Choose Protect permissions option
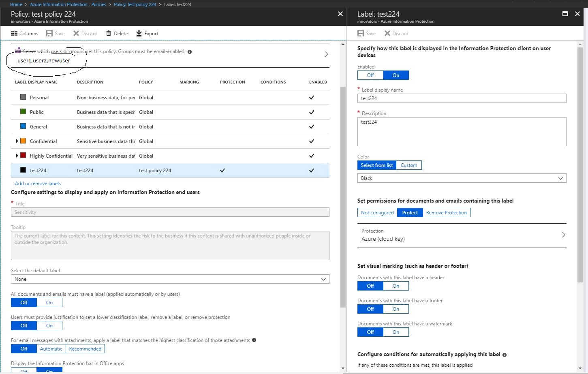 [x=410, y=213]
